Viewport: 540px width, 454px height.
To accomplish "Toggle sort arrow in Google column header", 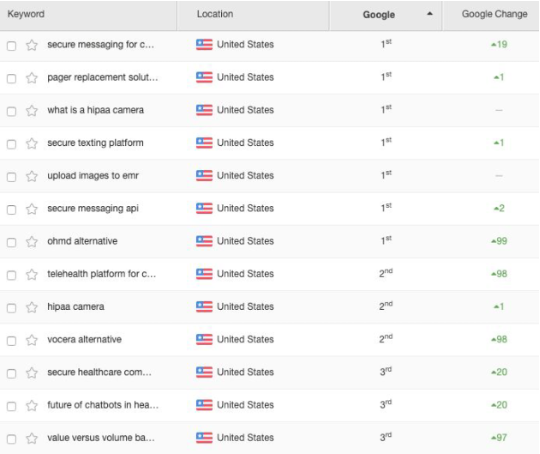I will (x=429, y=14).
